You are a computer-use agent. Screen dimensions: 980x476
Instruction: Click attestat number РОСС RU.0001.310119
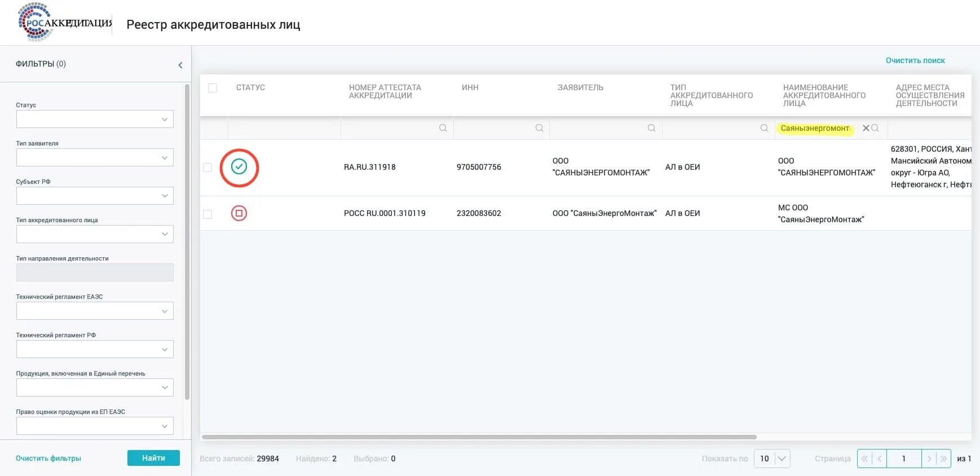coord(385,213)
